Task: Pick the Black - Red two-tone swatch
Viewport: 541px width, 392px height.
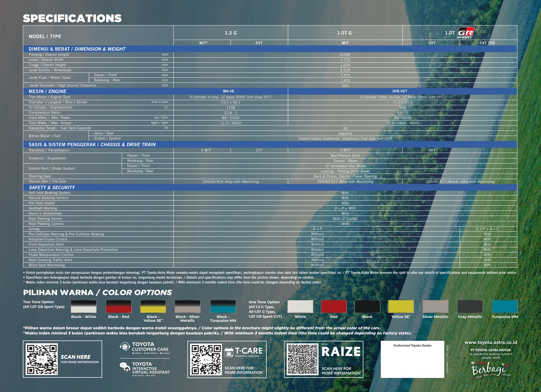Action: (x=119, y=307)
